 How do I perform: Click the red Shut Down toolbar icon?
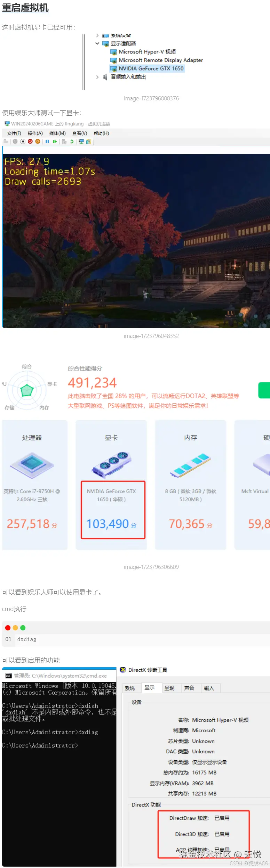pos(30,141)
